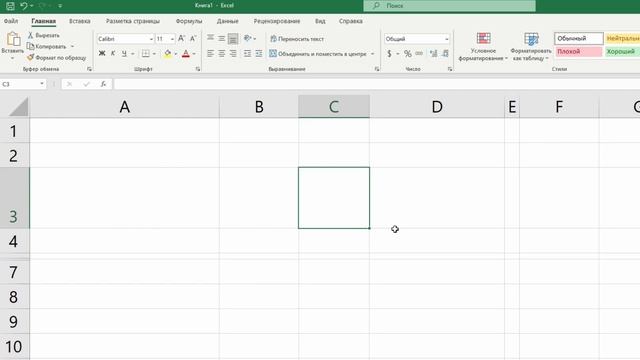
Task: Apply the Хороший cell style
Action: (622, 51)
